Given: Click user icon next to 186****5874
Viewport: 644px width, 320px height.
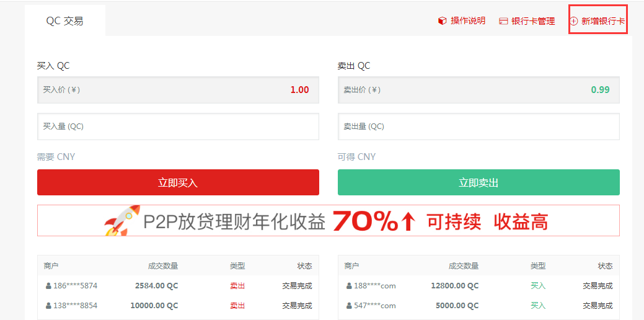Looking at the screenshot, I should point(48,286).
